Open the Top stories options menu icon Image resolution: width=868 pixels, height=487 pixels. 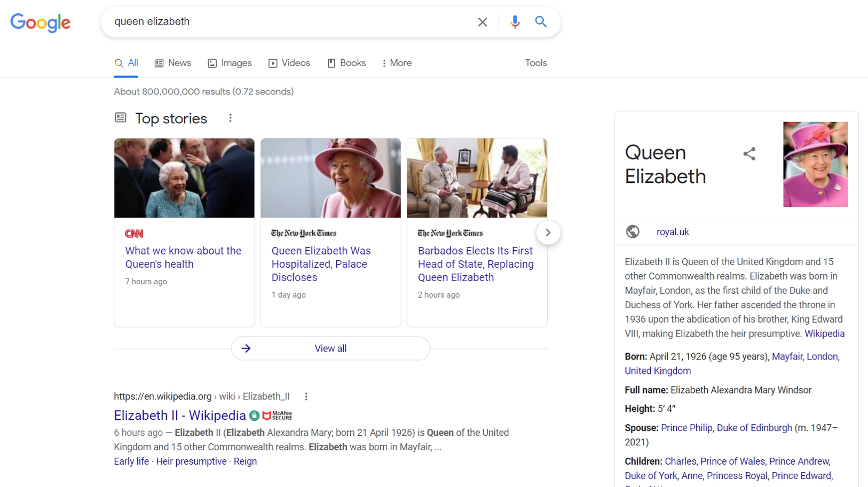(230, 118)
